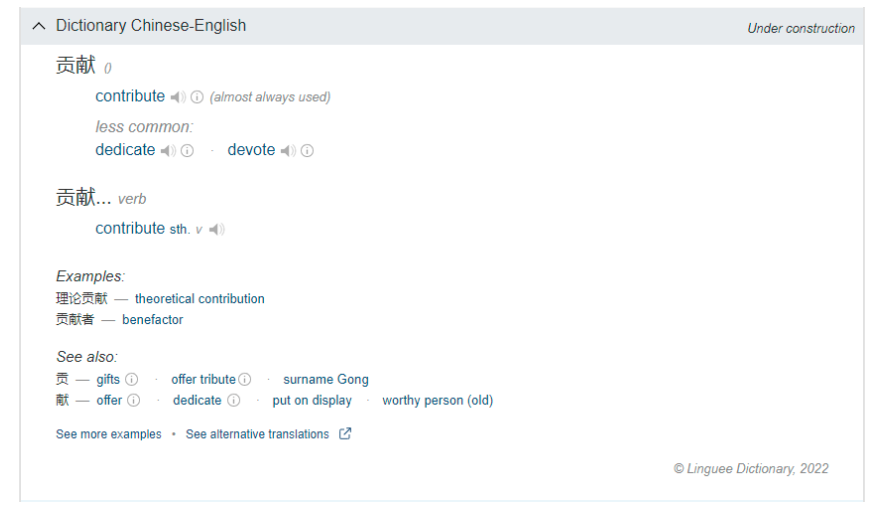The image size is (877, 507).
Task: Show info icon next to offer
Action: 134,401
